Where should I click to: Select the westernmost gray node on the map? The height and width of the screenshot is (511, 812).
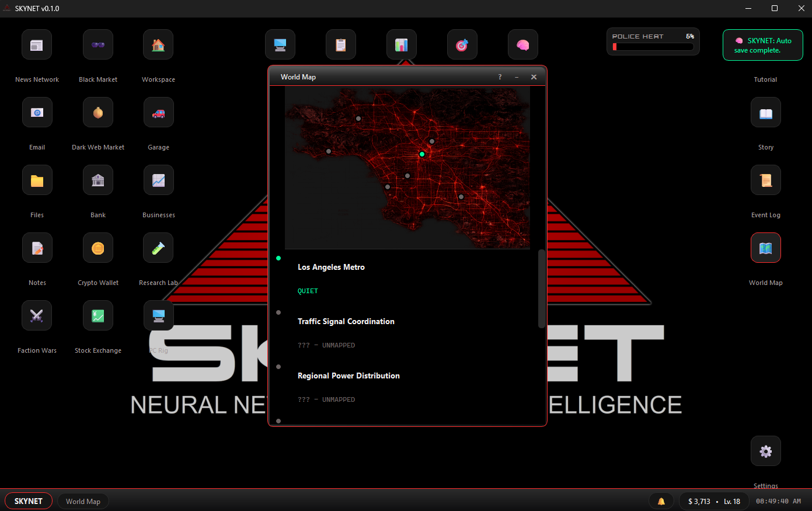pyautogui.click(x=329, y=151)
